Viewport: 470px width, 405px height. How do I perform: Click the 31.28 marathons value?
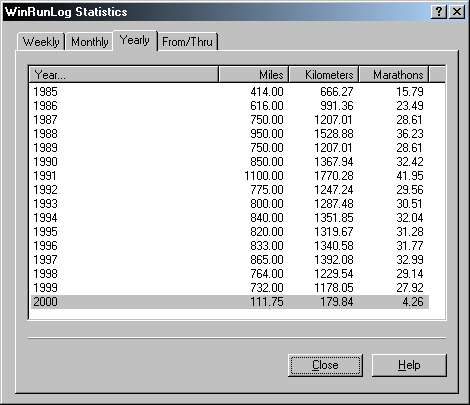pos(410,232)
